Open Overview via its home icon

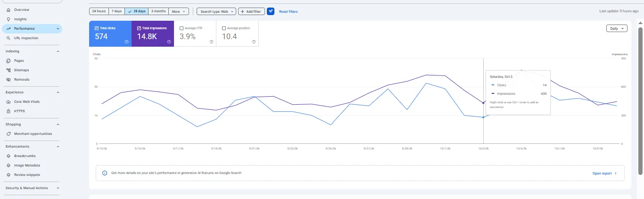[x=8, y=9]
